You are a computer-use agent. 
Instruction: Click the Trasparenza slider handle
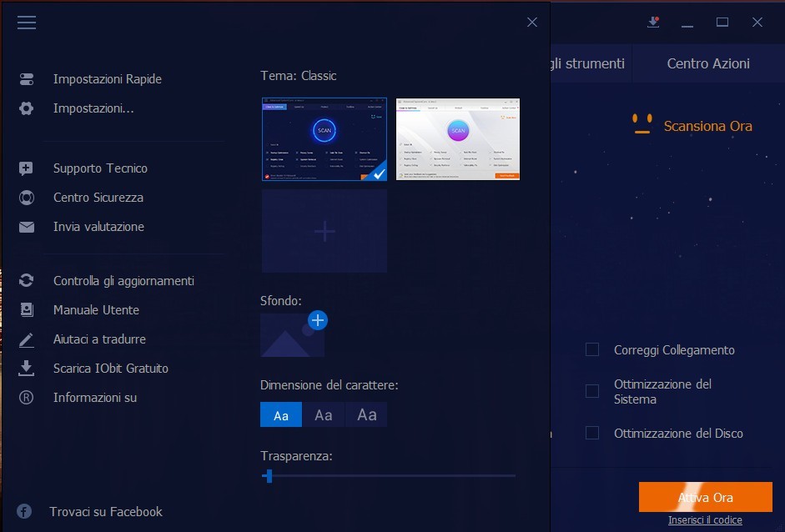(268, 476)
